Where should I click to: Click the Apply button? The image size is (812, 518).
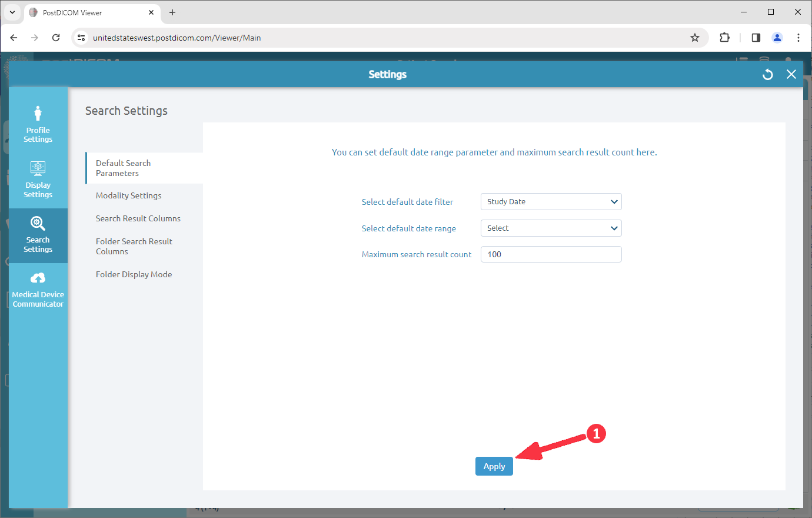click(x=494, y=466)
